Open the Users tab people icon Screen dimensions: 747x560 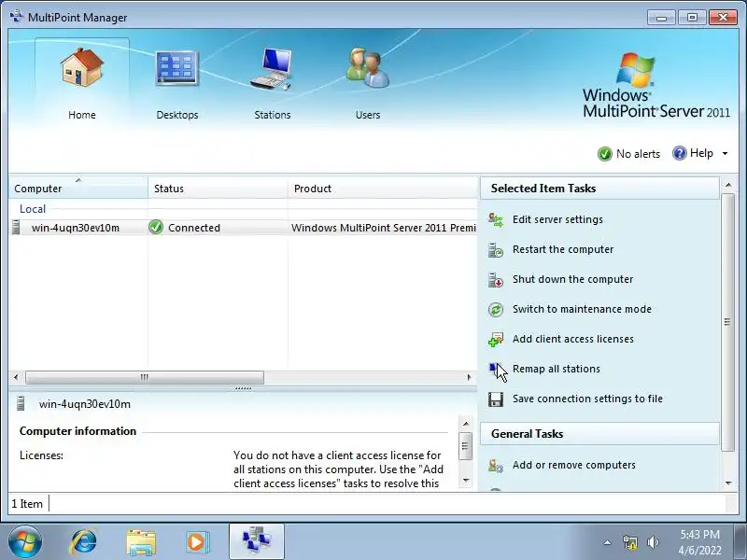click(367, 67)
